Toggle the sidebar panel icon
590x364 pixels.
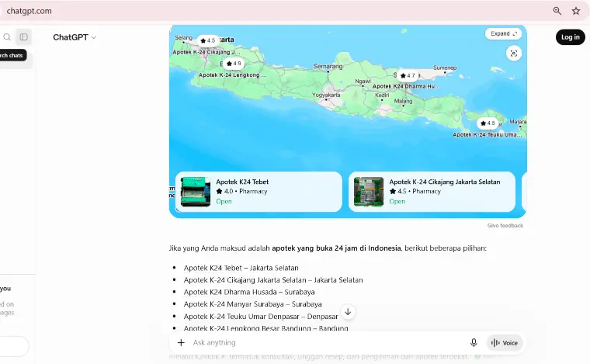point(24,36)
